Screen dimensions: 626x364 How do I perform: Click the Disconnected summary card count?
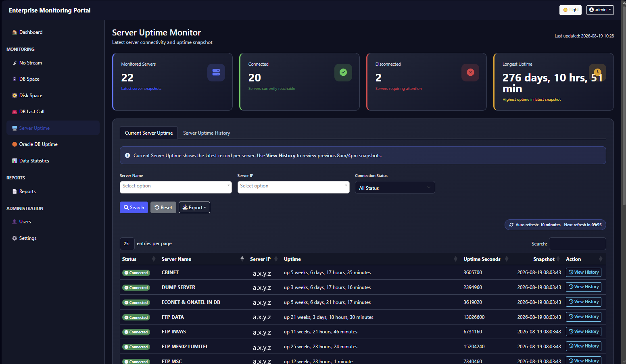(x=378, y=78)
